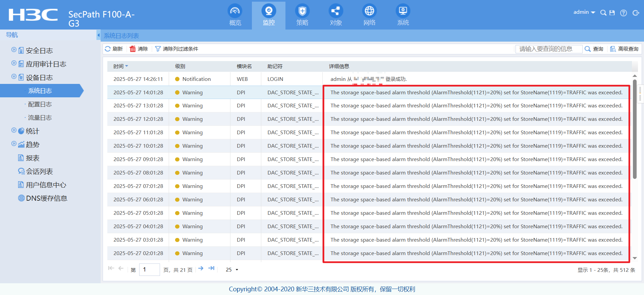Viewport: 644px width, 295px height.
Task: Open the admin user dropdown
Action: pyautogui.click(x=584, y=12)
